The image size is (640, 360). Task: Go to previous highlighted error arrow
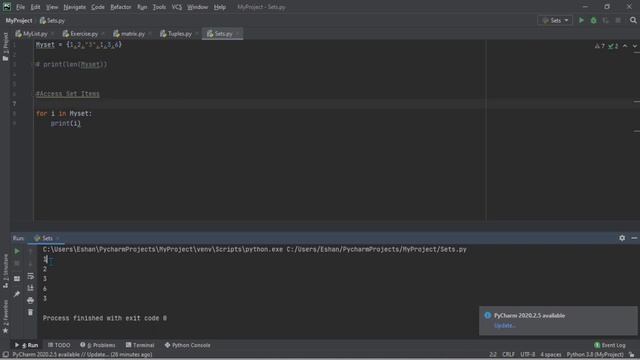coord(625,46)
